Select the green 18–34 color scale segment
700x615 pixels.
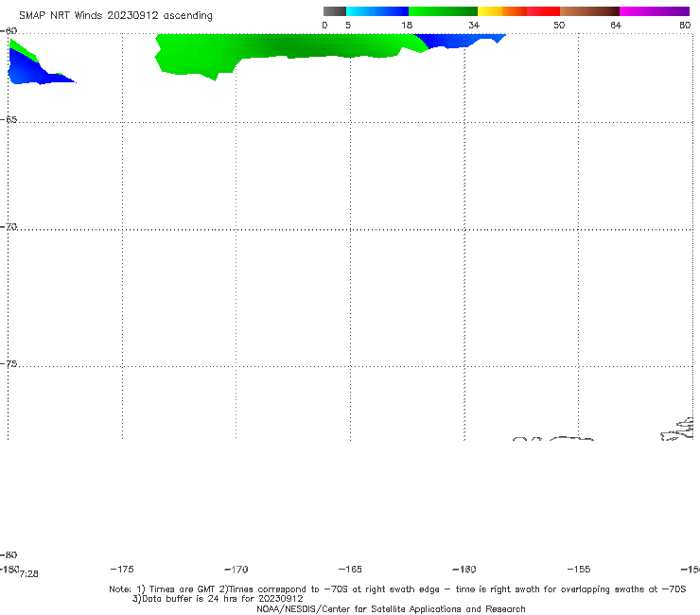443,11
